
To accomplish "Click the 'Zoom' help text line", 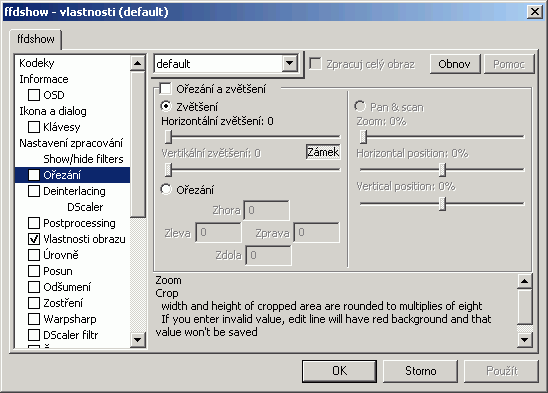I will pos(168,280).
